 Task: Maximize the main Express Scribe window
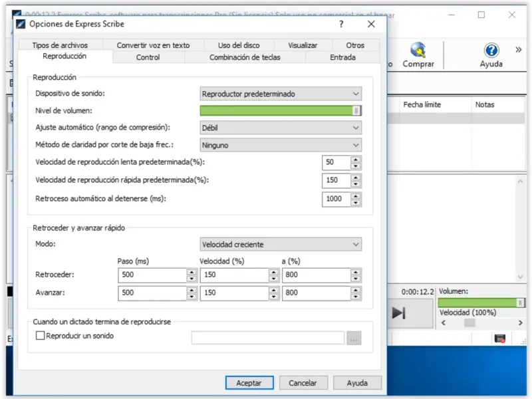tap(481, 15)
